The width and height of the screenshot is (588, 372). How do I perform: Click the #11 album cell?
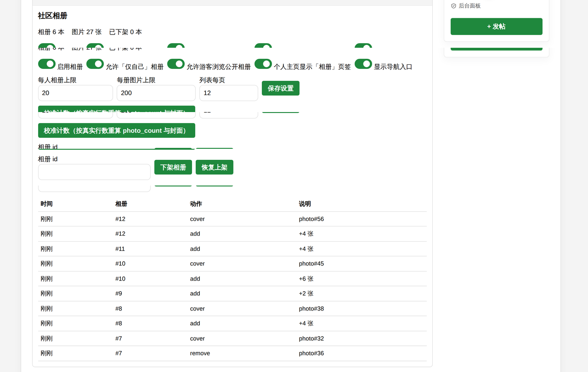120,249
